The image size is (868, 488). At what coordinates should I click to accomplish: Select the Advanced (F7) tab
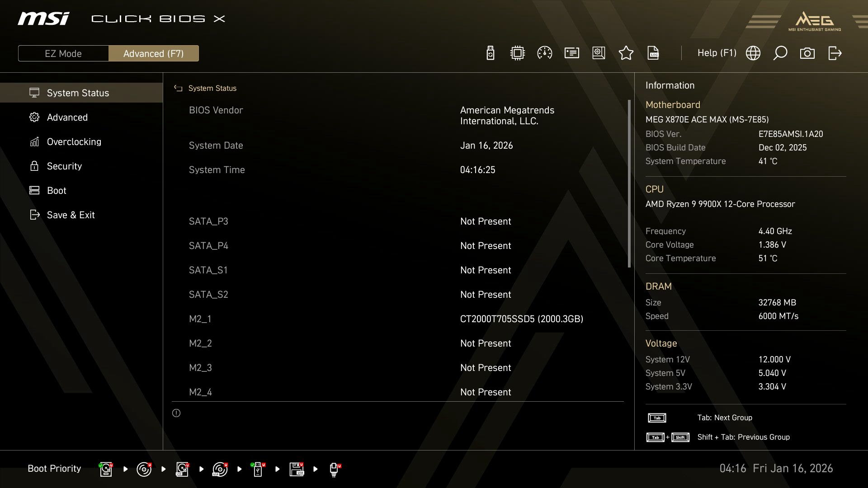click(154, 53)
